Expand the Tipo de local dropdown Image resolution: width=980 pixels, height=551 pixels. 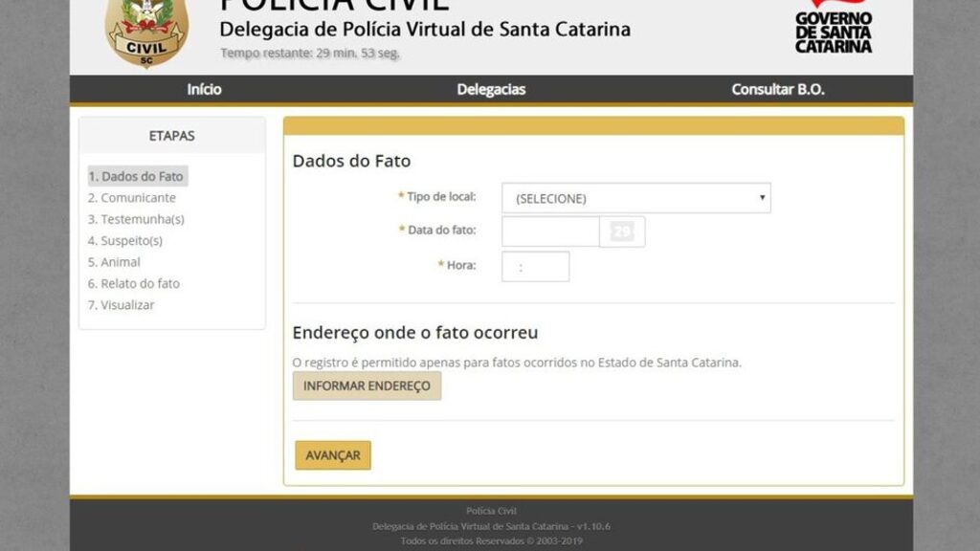(635, 198)
